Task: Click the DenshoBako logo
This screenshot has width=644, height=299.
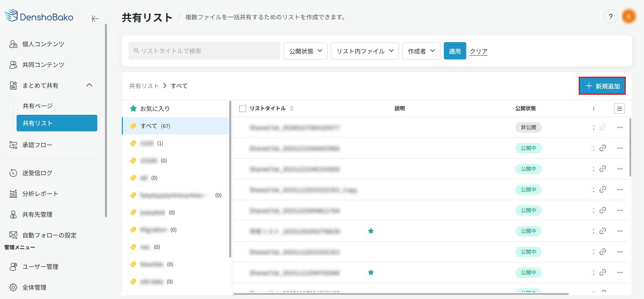Action: 39,16
